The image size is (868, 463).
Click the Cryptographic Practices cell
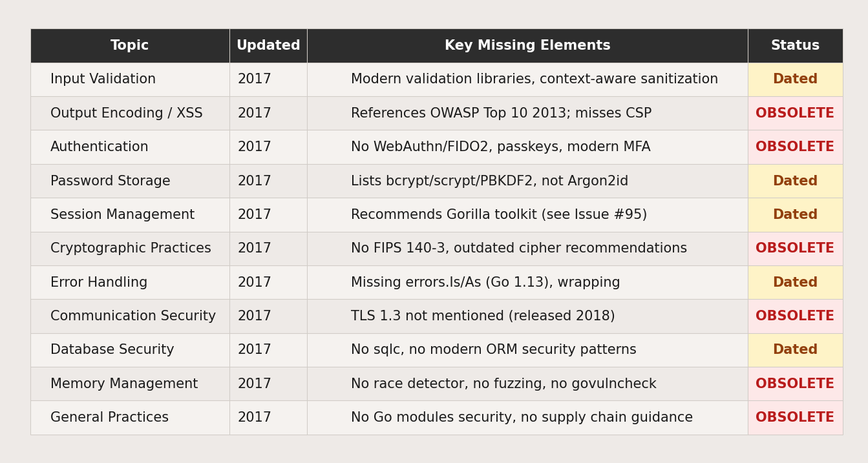click(x=131, y=249)
